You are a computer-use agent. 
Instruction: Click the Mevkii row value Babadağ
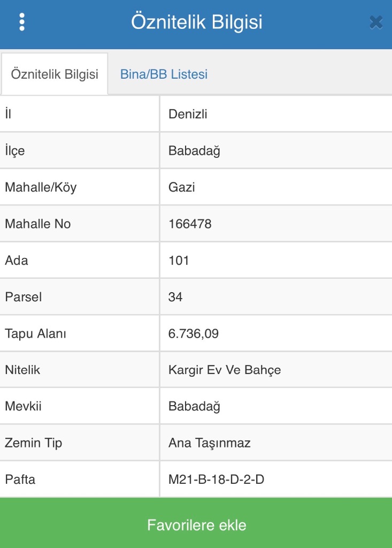(x=194, y=406)
